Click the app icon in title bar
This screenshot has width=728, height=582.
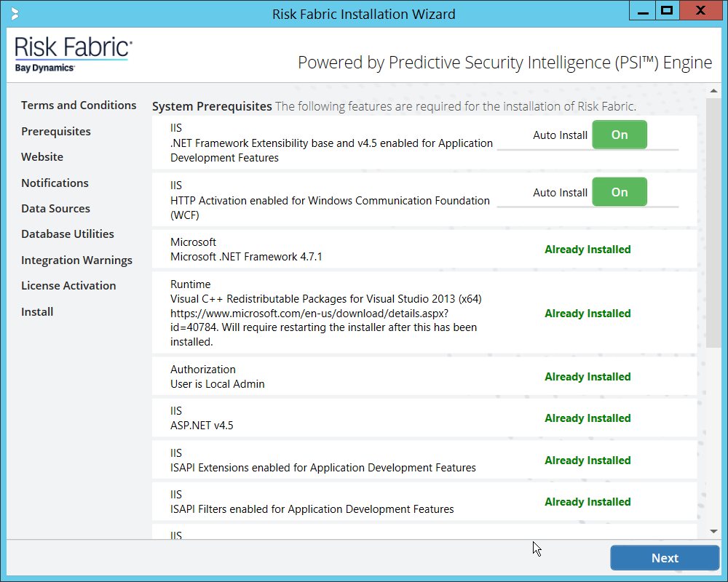15,13
